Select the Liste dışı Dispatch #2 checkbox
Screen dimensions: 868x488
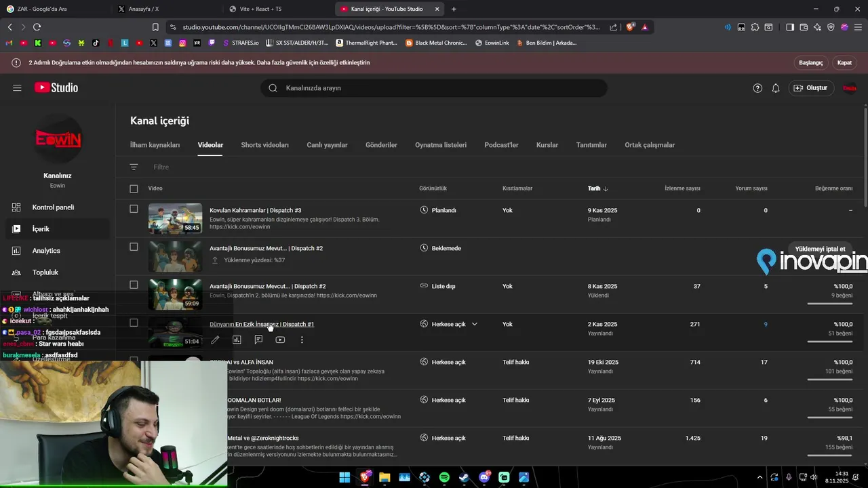tap(134, 285)
